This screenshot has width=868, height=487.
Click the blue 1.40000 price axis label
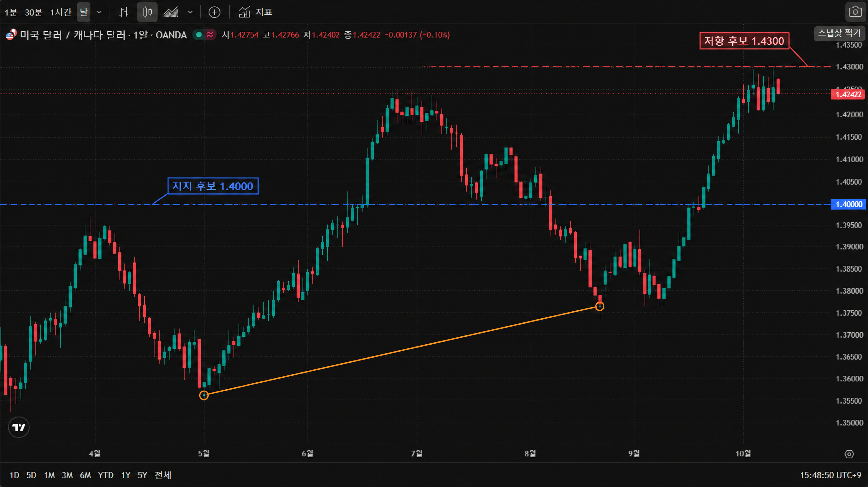pyautogui.click(x=848, y=205)
